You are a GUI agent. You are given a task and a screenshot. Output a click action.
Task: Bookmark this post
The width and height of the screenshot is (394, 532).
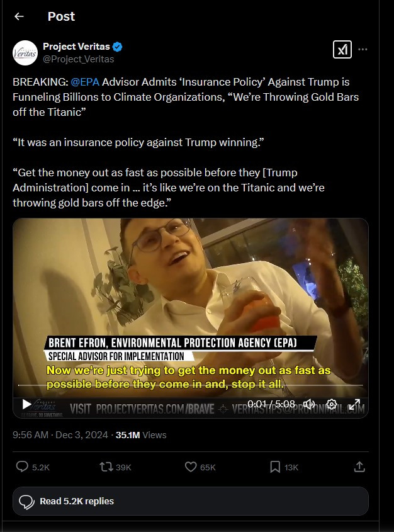click(x=275, y=467)
